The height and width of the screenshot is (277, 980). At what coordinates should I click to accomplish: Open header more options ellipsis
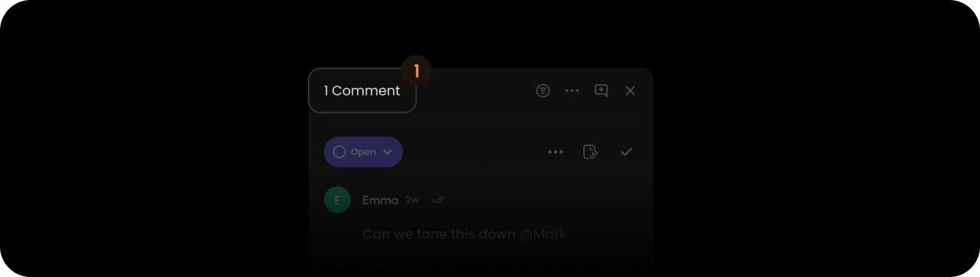coord(572,90)
